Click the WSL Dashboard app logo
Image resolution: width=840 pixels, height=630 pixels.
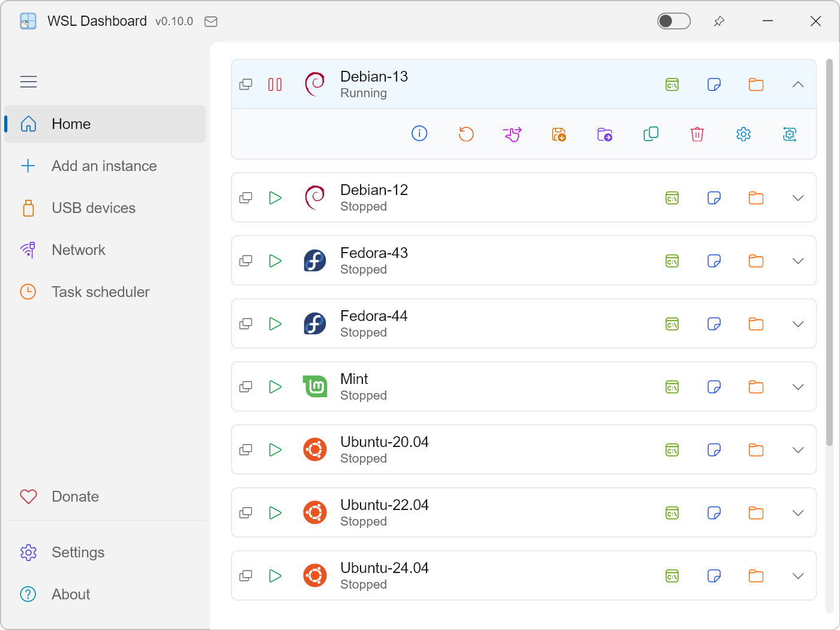[28, 21]
